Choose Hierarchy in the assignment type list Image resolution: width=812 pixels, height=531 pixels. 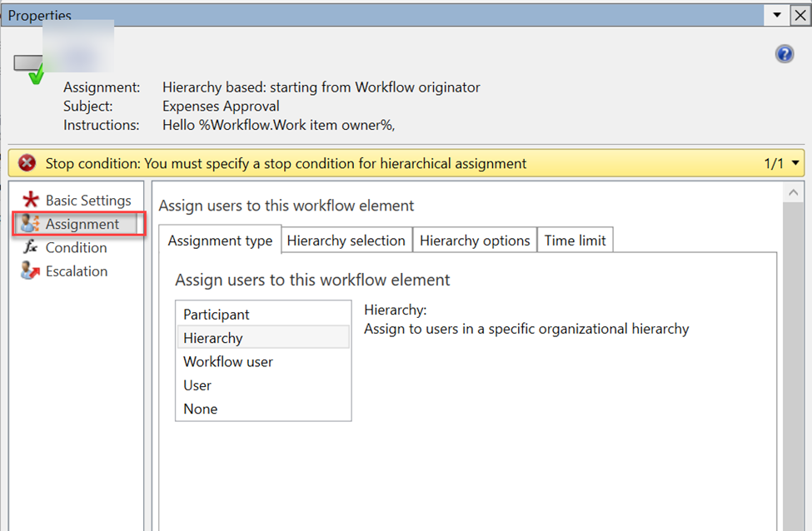tap(213, 338)
